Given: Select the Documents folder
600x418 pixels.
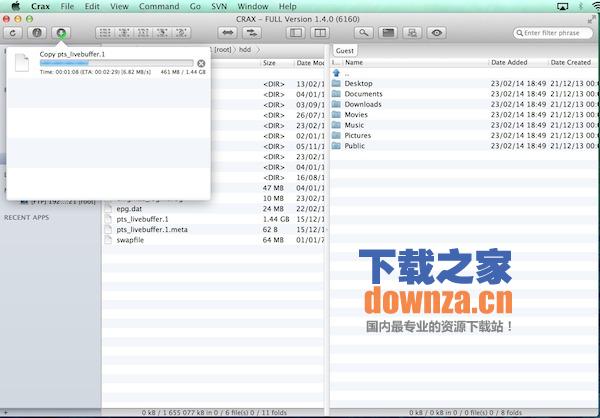Looking at the screenshot, I should click(363, 94).
